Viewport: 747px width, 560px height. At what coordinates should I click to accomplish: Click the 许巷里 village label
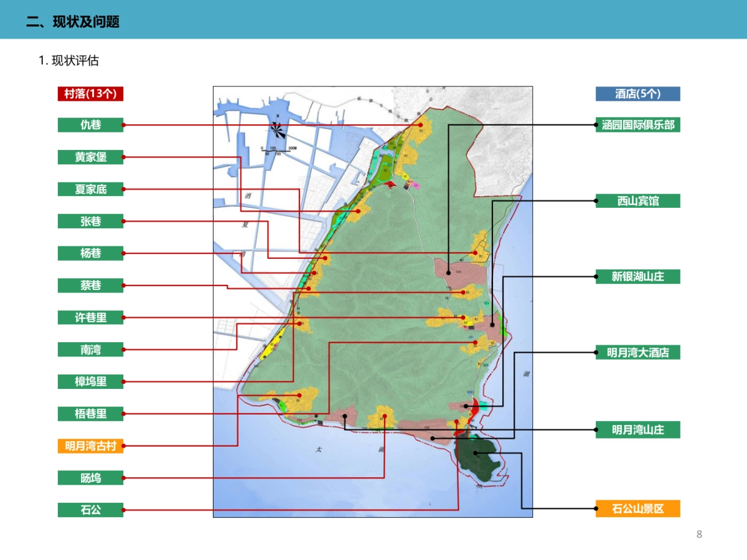pos(91,318)
